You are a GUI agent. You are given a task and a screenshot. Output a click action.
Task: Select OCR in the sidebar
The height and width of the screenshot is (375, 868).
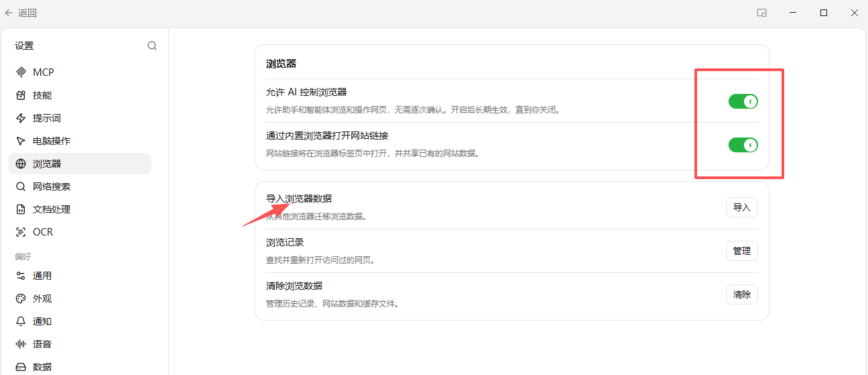point(80,232)
